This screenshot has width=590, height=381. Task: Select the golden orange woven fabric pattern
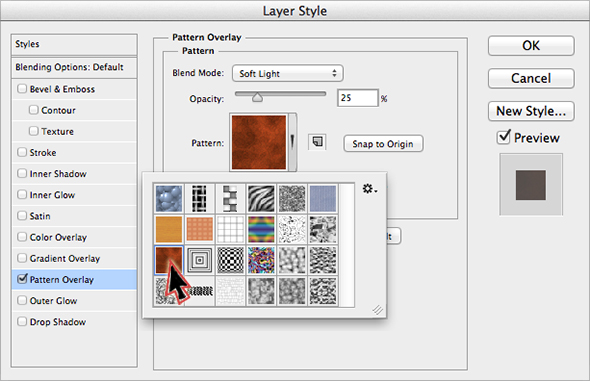169,229
